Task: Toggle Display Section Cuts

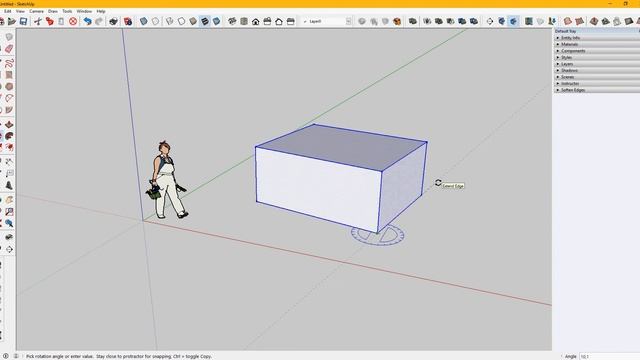Action: [513, 21]
